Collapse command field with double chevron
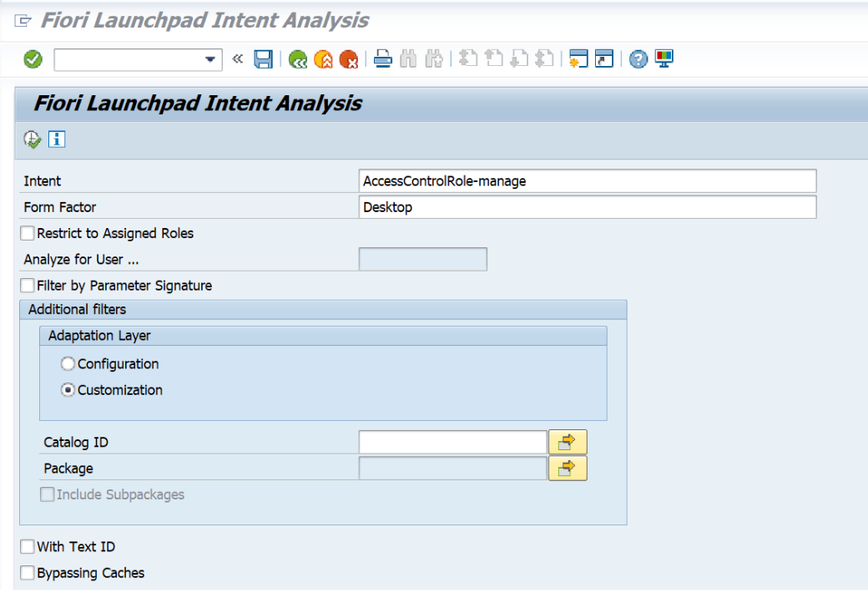Image resolution: width=868 pixels, height=593 pixels. point(238,58)
